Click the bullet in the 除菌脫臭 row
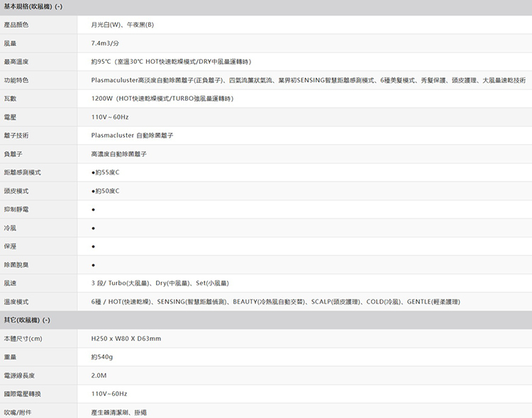This screenshot has width=532, height=418. 93,265
